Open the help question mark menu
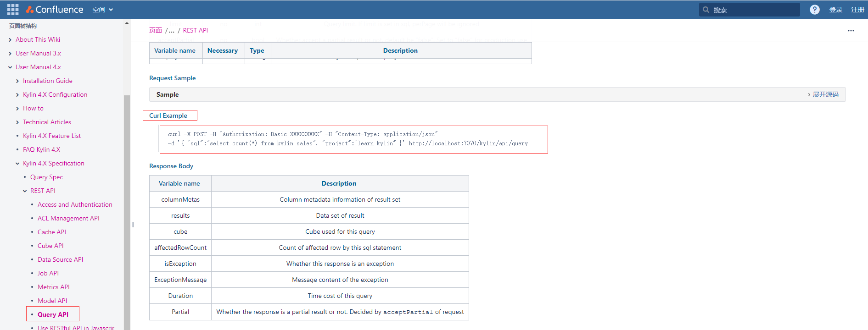 coord(815,10)
